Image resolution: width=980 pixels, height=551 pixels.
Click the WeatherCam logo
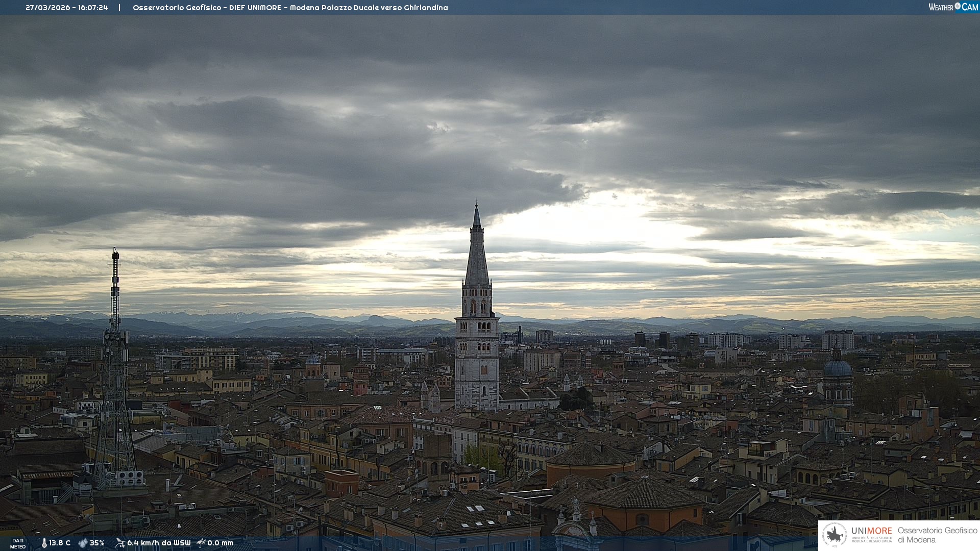[x=953, y=7]
